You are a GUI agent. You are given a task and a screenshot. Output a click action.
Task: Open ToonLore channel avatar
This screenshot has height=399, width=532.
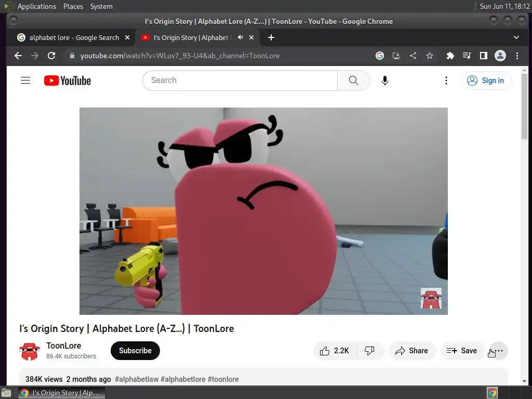30,351
